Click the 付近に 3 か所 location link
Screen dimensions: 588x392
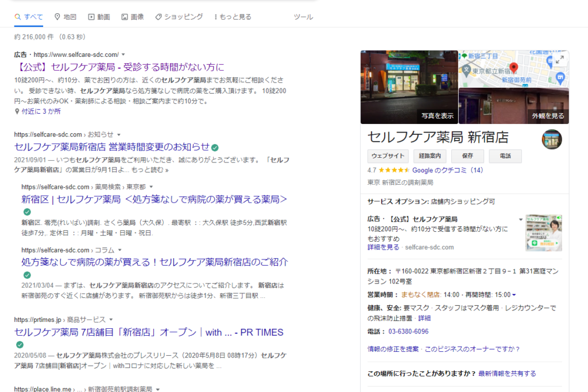[41, 111]
